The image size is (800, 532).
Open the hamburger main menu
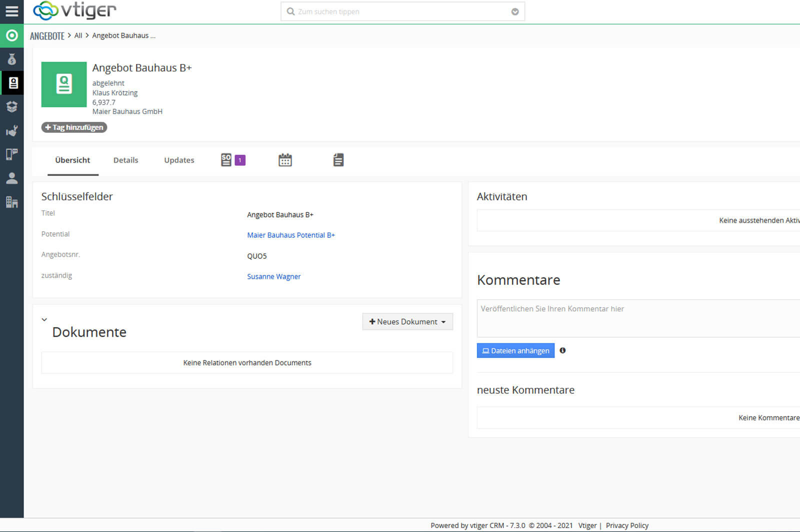point(11,11)
